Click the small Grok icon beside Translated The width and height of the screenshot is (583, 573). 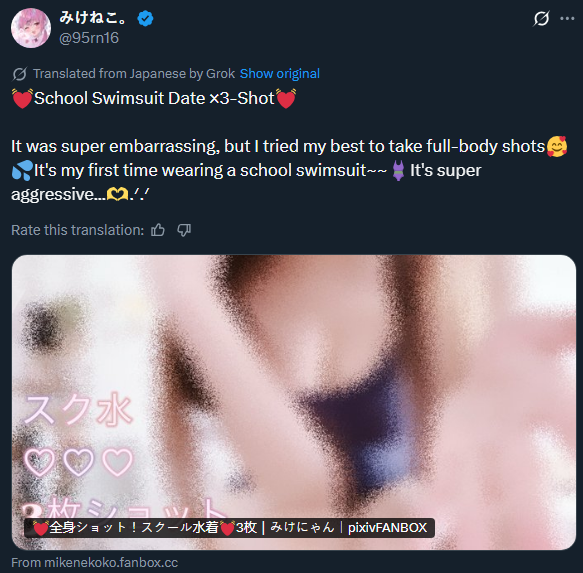pyautogui.click(x=19, y=74)
